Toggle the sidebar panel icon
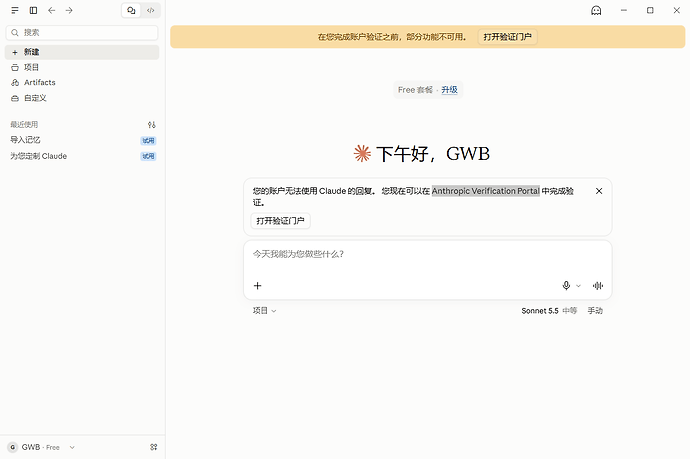Image resolution: width=690 pixels, height=459 pixels. pyautogui.click(x=33, y=10)
